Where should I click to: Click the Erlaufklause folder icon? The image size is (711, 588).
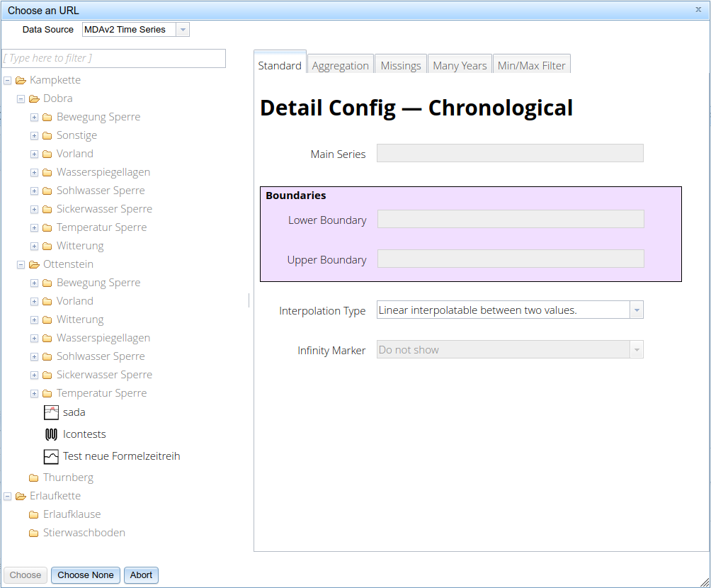tap(33, 515)
